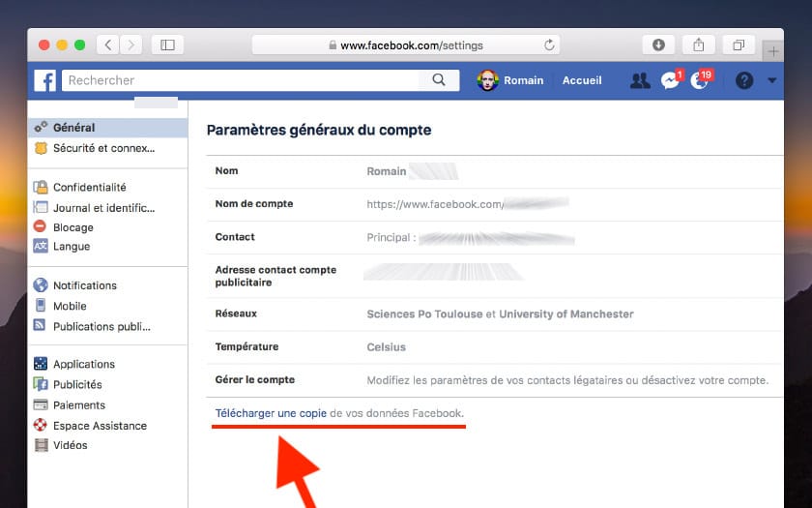The image size is (812, 508).
Task: Click the Espace Assistance lifebuoy icon
Action: coord(40,425)
